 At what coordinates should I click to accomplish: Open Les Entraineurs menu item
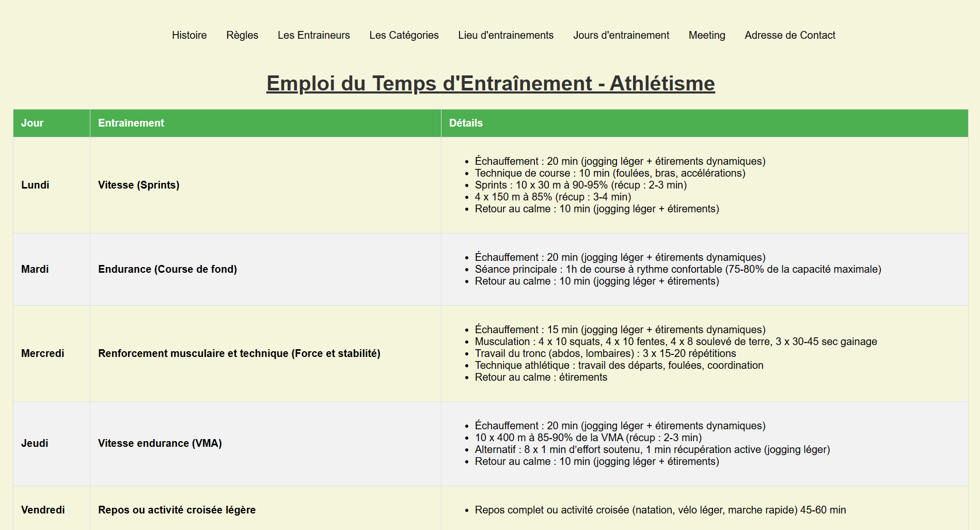313,35
